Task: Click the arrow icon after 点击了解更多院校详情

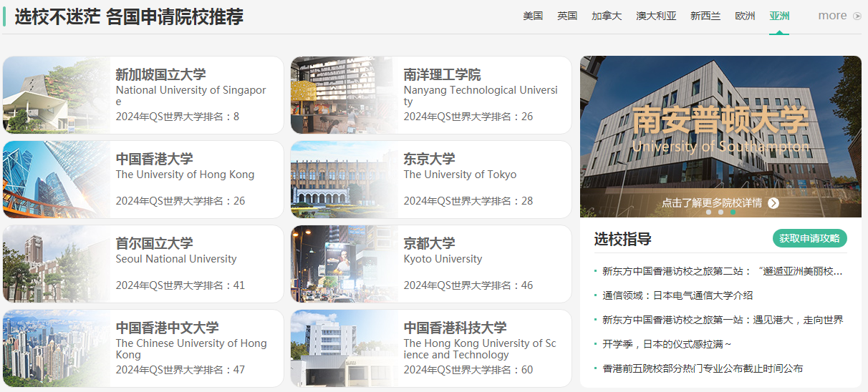Action: [x=773, y=203]
